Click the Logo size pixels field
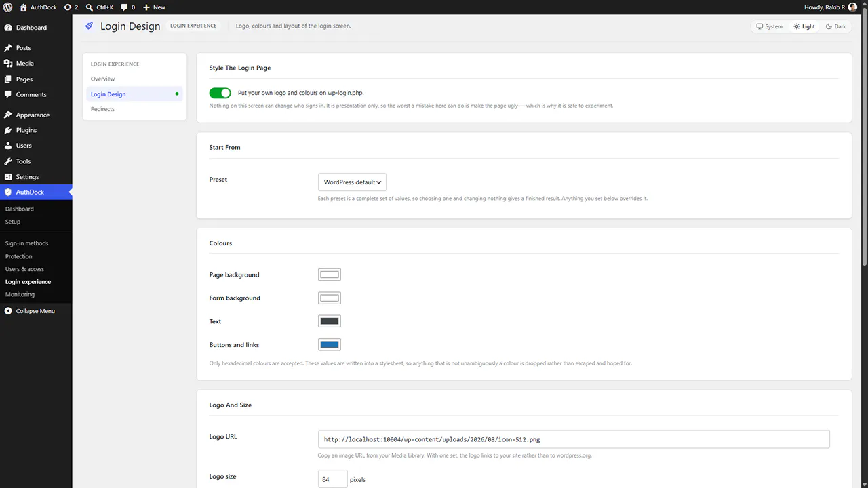The image size is (868, 488). pyautogui.click(x=332, y=479)
